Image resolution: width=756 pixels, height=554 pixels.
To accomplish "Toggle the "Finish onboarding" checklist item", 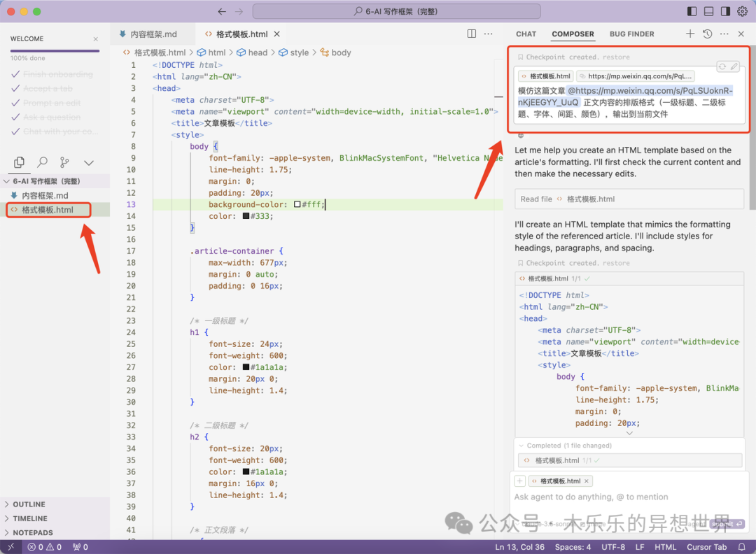I will (x=57, y=74).
